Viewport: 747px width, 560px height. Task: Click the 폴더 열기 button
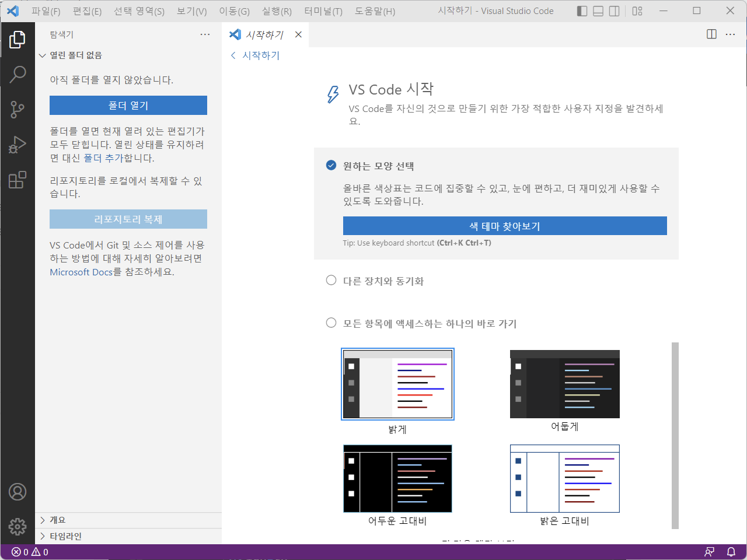pos(128,105)
